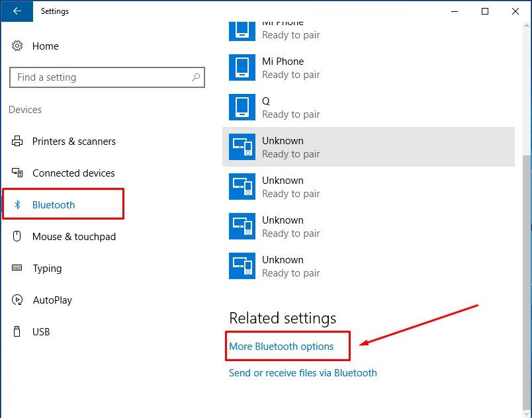Open the AutoPlay settings page

point(52,300)
